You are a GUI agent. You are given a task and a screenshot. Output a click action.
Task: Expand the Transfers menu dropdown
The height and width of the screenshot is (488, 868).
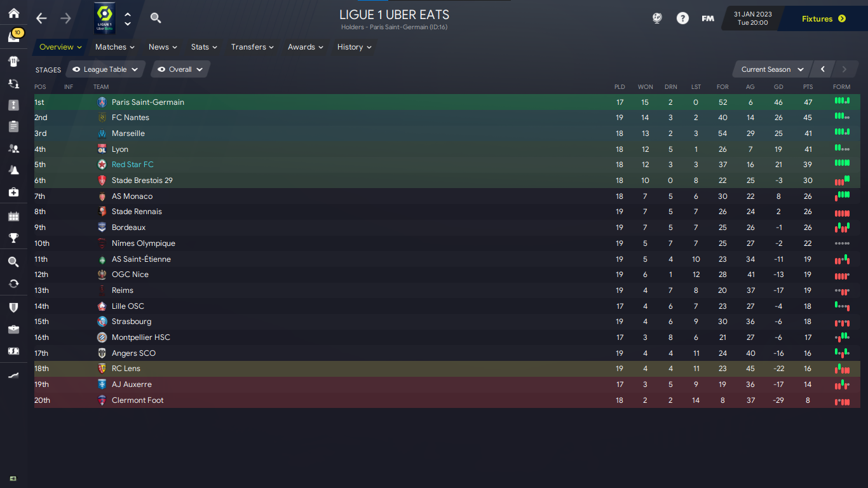252,47
